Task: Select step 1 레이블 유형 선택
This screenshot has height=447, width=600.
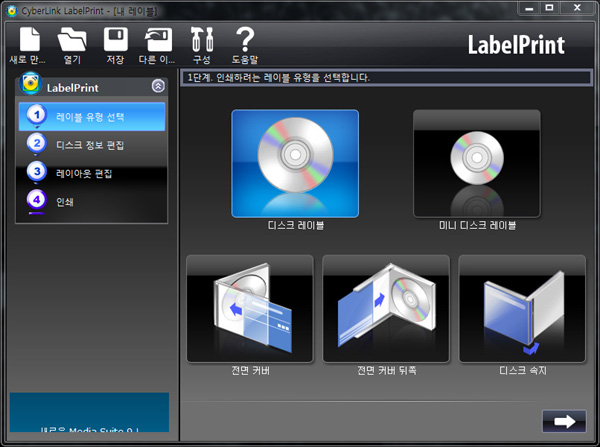Action: (x=92, y=116)
